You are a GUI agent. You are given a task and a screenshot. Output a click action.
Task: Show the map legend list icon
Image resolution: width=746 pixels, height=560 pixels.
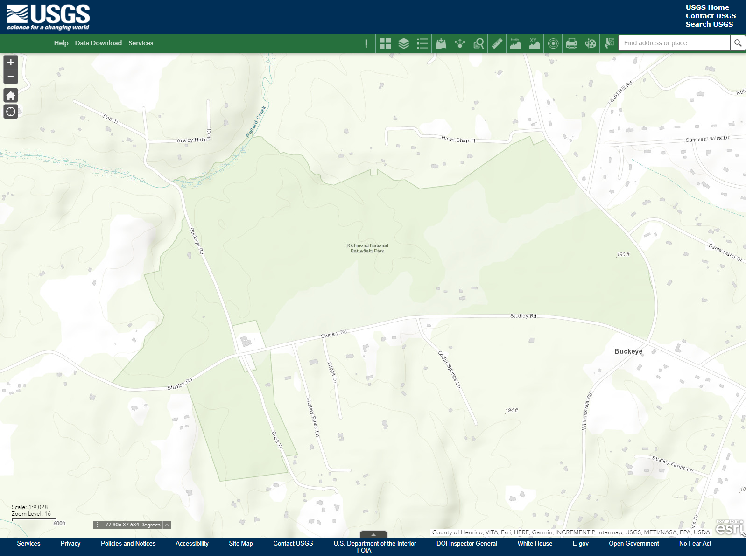[422, 43]
